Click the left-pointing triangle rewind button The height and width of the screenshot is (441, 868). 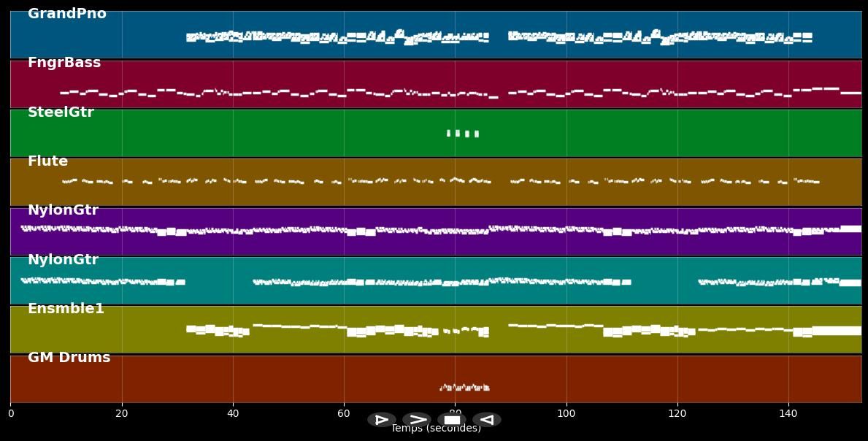[x=487, y=420]
